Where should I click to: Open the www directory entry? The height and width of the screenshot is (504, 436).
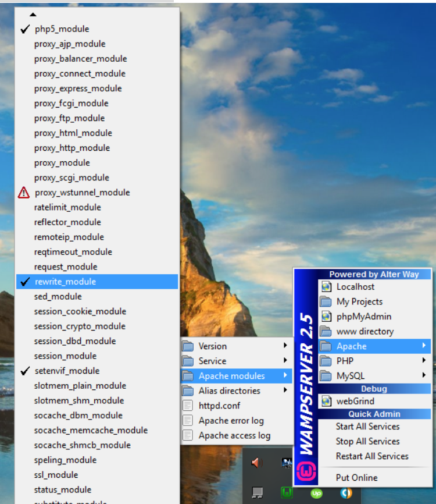click(374, 331)
